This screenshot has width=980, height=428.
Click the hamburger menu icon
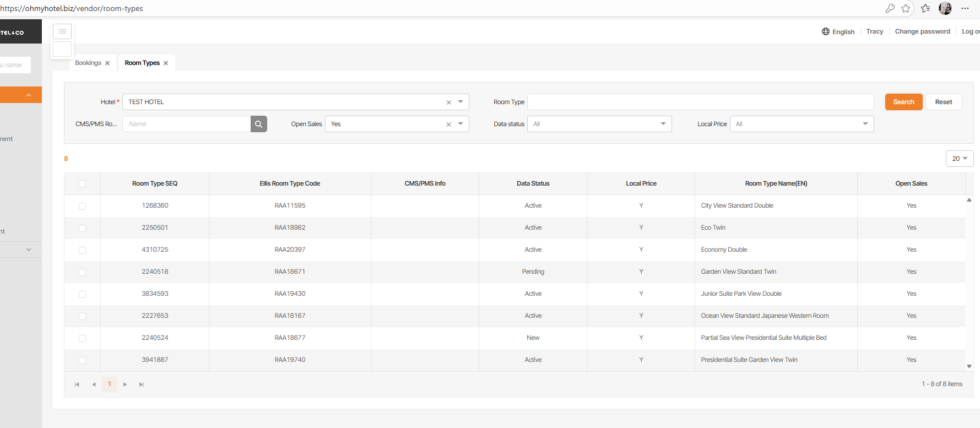pyautogui.click(x=62, y=31)
